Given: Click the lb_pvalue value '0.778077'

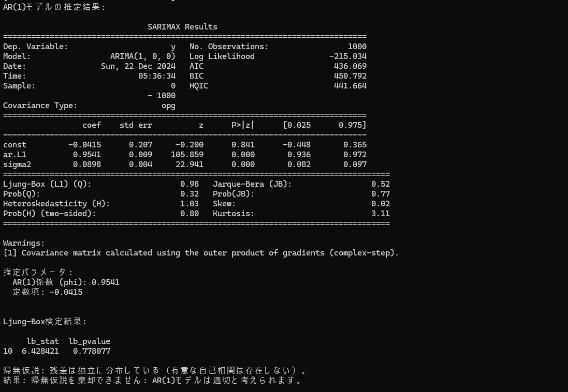Looking at the screenshot, I should [92, 351].
